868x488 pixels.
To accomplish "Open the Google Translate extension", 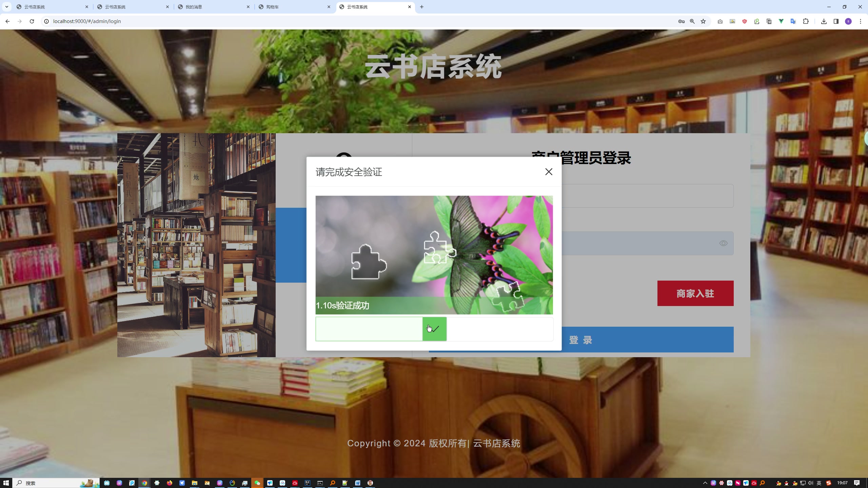I will [x=793, y=21].
